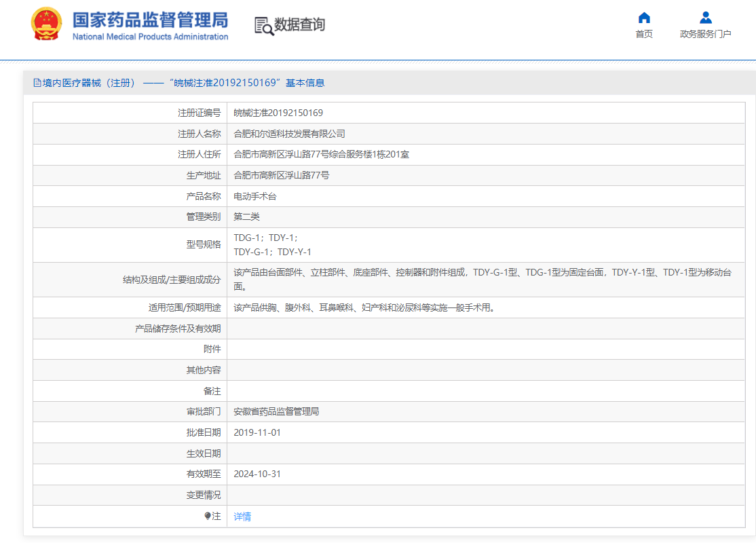Click the 第二类 management category value

pos(246,217)
